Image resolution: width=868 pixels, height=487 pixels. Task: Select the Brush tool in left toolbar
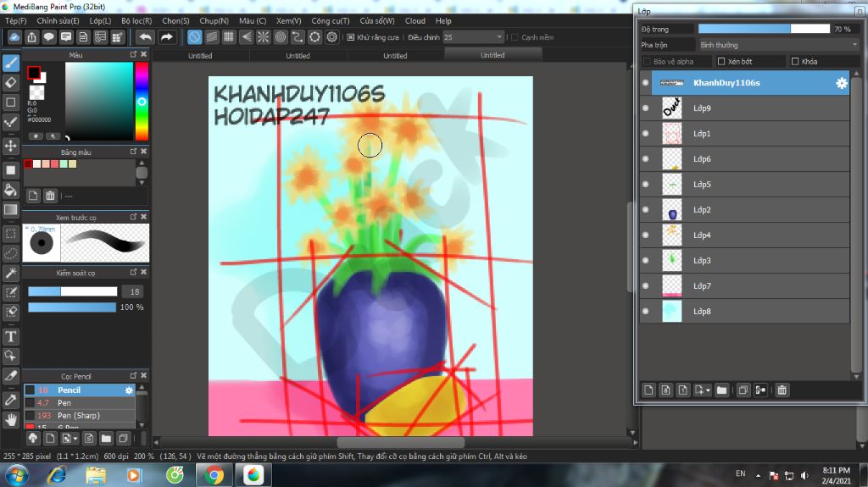[10, 63]
